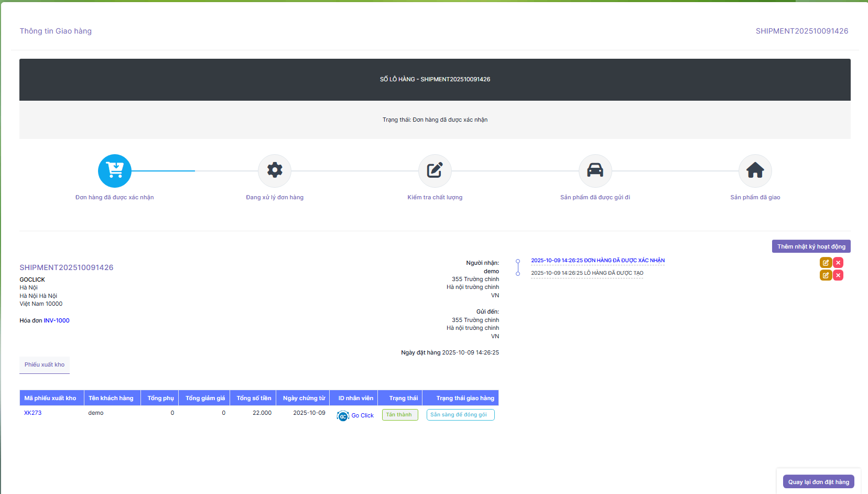Viewport: 868px width, 494px height.
Task: Open the Phiếu xuất kho tab
Action: (45, 364)
